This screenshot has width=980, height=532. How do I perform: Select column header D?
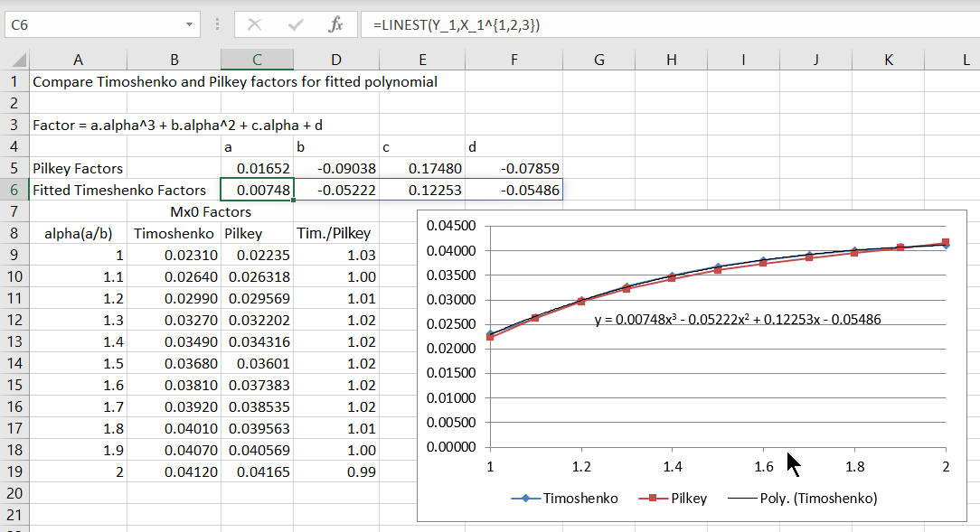tap(335, 59)
